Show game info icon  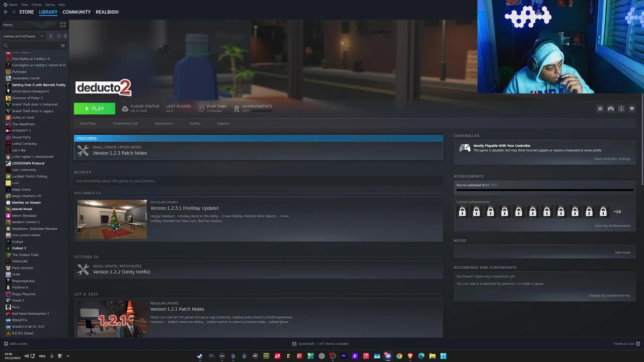pos(621,109)
